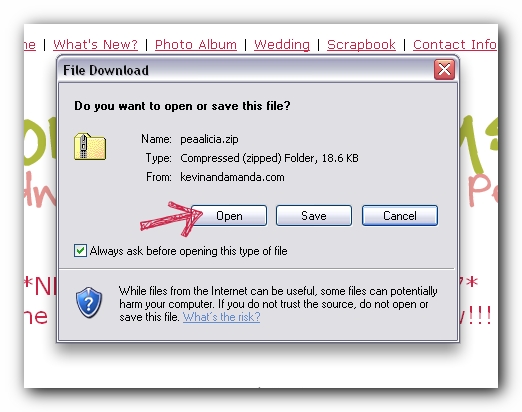
Task: Select the peaalicia.zip file name text
Action: [209, 139]
